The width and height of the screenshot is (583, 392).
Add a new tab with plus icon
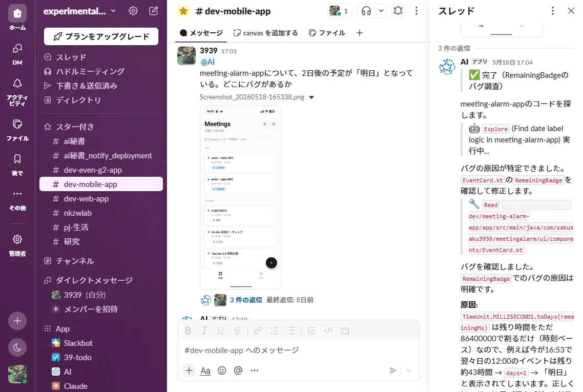point(360,33)
